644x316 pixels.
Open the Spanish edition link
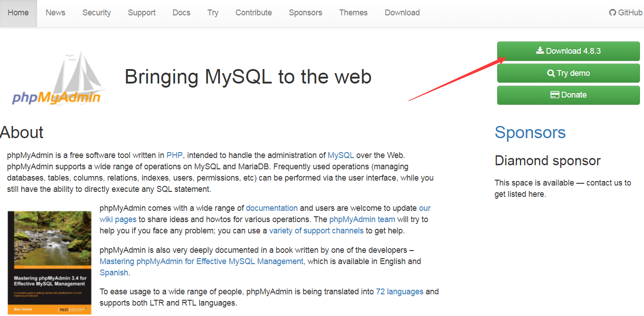(x=114, y=273)
